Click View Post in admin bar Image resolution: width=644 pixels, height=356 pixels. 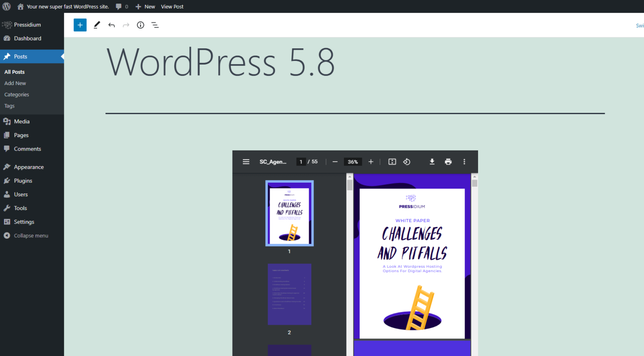coord(172,6)
